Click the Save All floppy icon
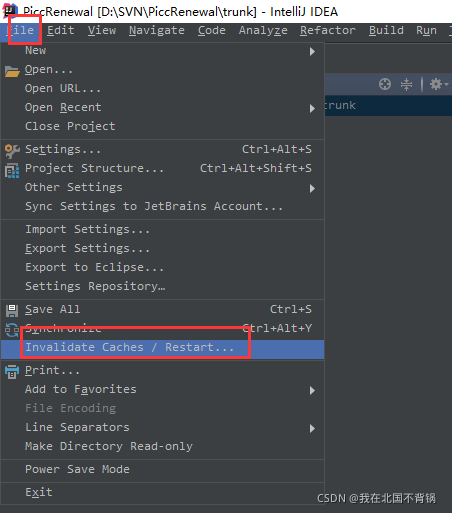 point(12,310)
